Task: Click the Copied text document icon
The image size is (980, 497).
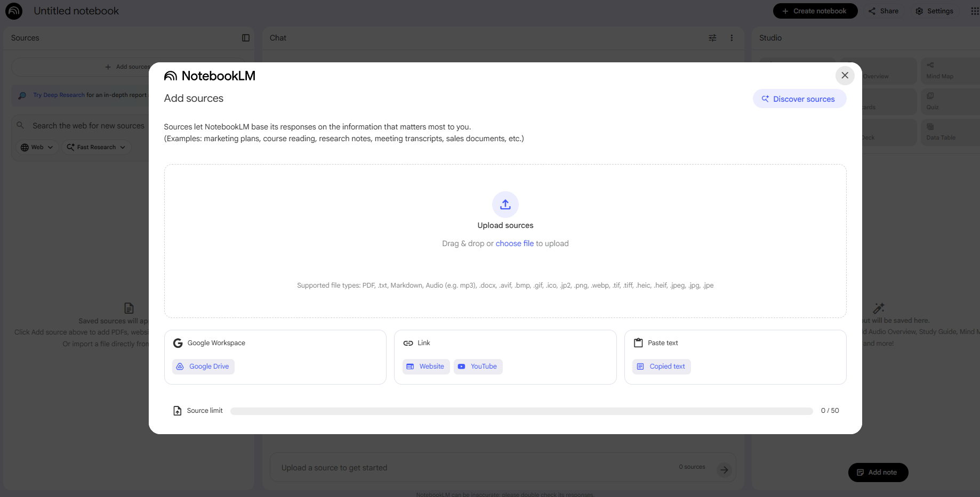Action: click(x=641, y=366)
